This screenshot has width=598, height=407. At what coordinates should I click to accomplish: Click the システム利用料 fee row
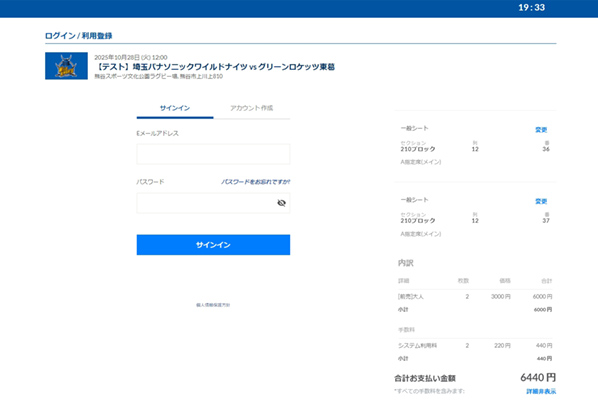[x=475, y=346]
